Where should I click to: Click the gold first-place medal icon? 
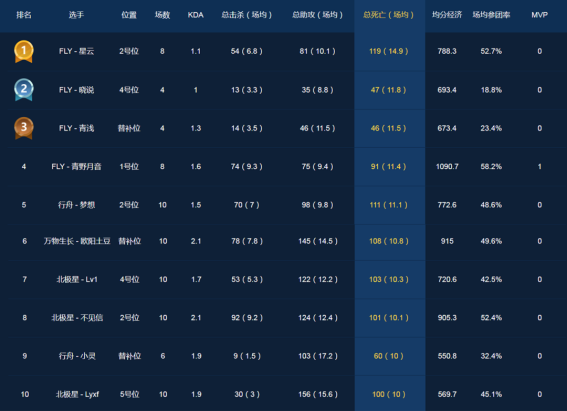[24, 51]
